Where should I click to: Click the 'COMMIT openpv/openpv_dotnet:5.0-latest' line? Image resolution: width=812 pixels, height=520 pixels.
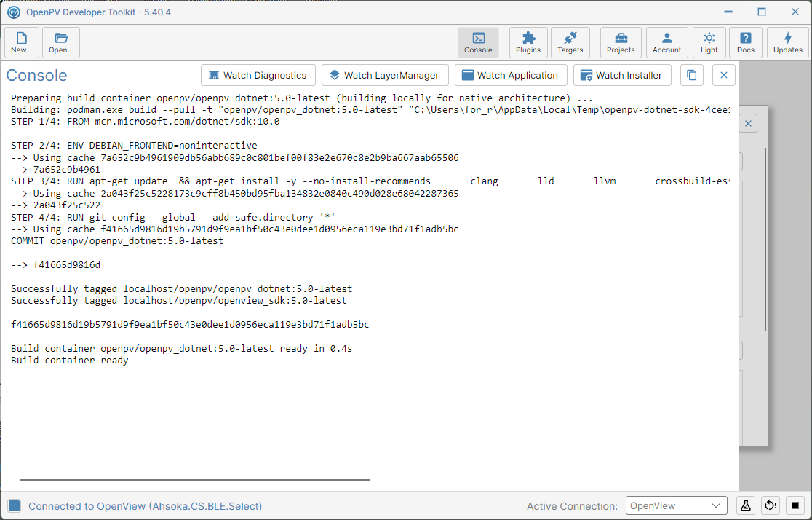pyautogui.click(x=117, y=241)
